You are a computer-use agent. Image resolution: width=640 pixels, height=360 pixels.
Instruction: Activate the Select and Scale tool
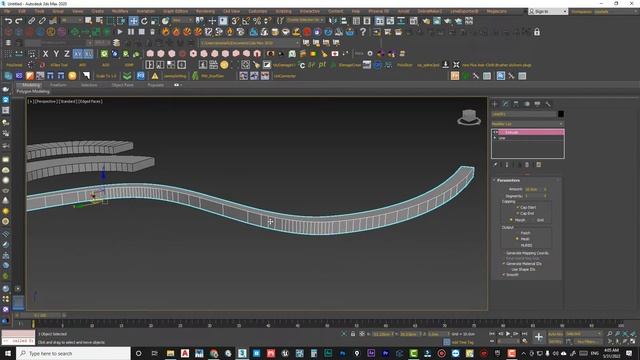point(155,20)
